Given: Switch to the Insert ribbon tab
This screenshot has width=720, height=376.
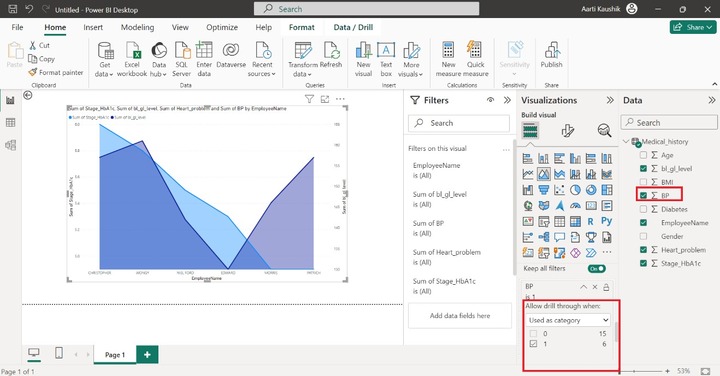Looking at the screenshot, I should pyautogui.click(x=93, y=27).
